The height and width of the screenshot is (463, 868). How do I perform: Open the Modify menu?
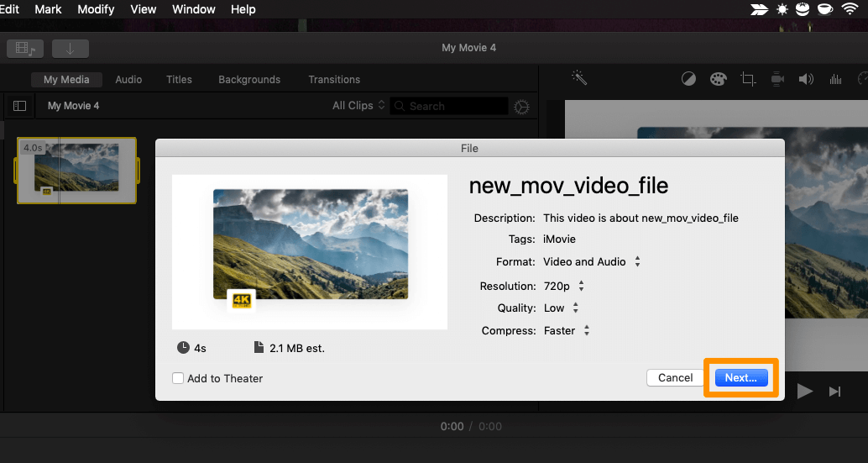click(x=96, y=9)
